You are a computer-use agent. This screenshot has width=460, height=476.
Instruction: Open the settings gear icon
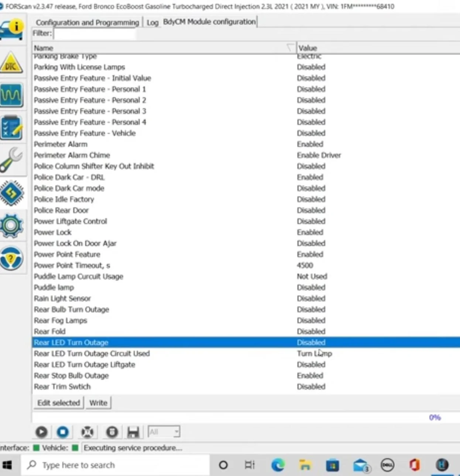12,225
